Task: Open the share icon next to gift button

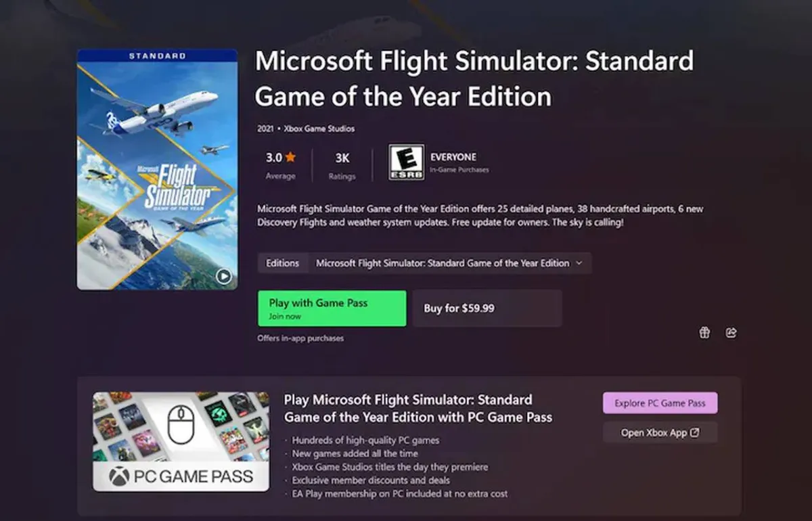Action: coord(731,332)
